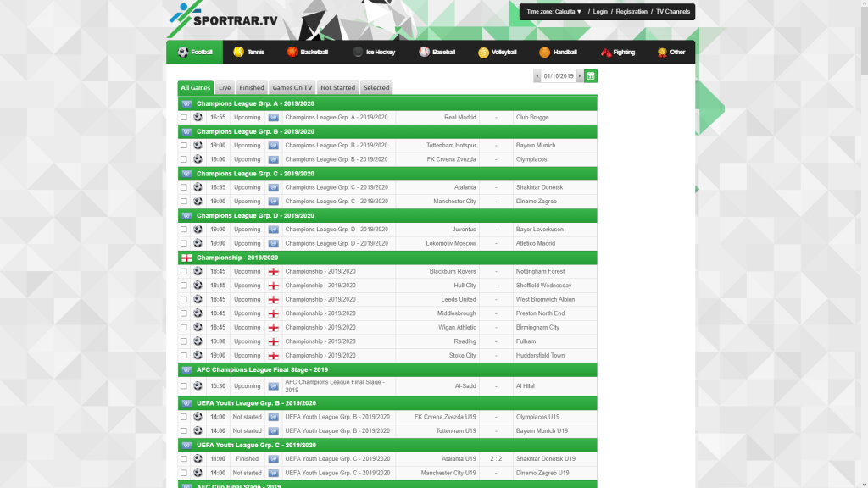The image size is (868, 488).
Task: Select the Volleyball icon
Action: pyautogui.click(x=483, y=53)
